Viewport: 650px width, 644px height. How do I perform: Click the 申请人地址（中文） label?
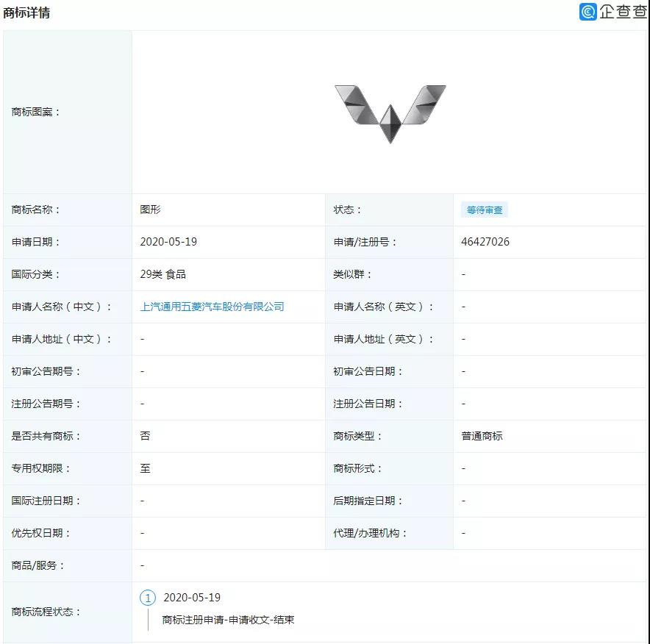[x=61, y=339]
